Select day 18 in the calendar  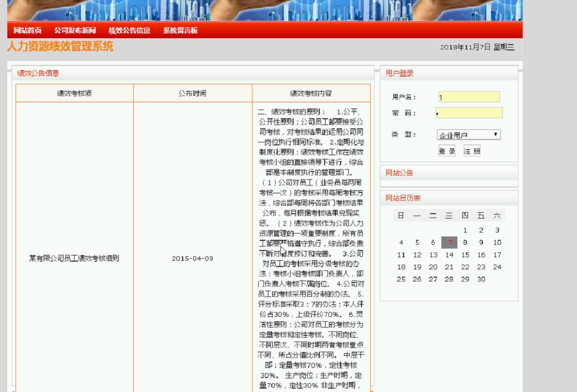tap(401, 267)
